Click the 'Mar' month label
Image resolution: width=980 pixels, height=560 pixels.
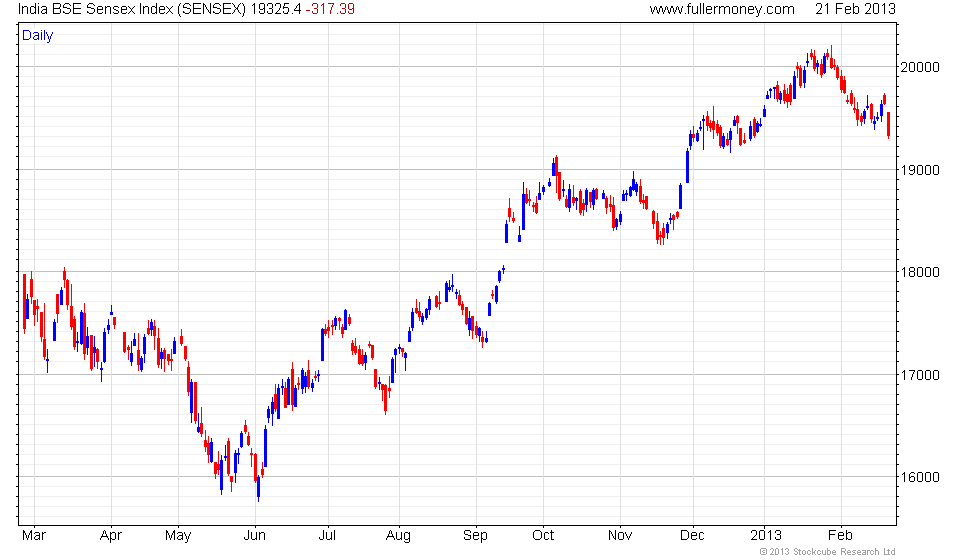click(34, 536)
